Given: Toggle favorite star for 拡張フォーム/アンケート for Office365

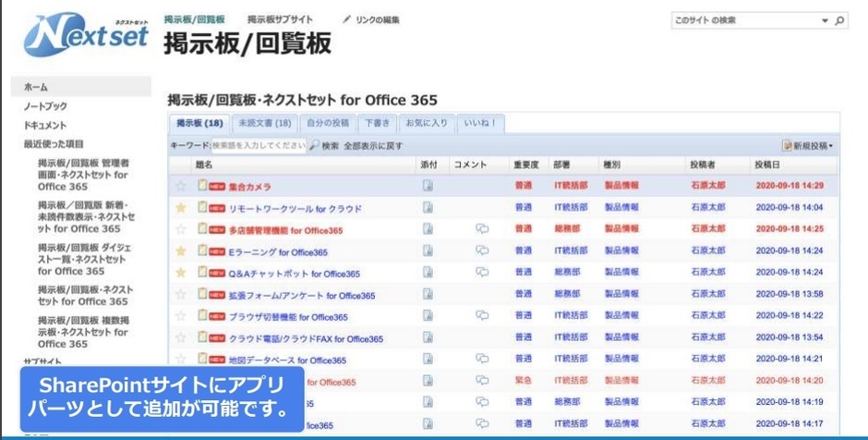Looking at the screenshot, I should tap(180, 294).
